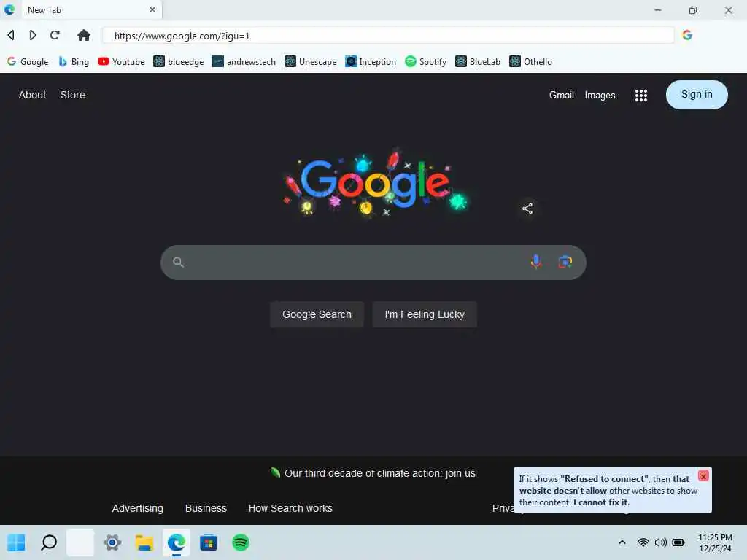
Task: Open the volume speaker icon
Action: pyautogui.click(x=661, y=542)
